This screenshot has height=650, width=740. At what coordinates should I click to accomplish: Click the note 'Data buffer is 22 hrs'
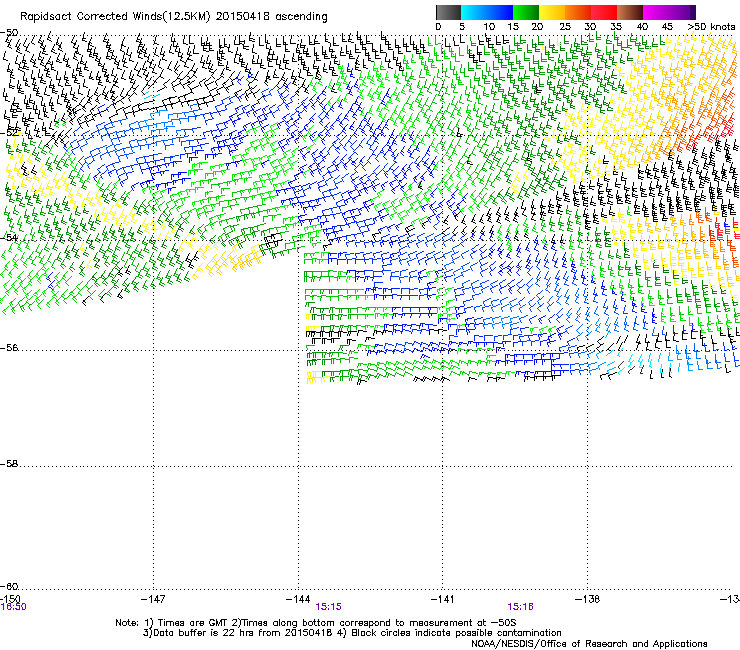pos(194,633)
